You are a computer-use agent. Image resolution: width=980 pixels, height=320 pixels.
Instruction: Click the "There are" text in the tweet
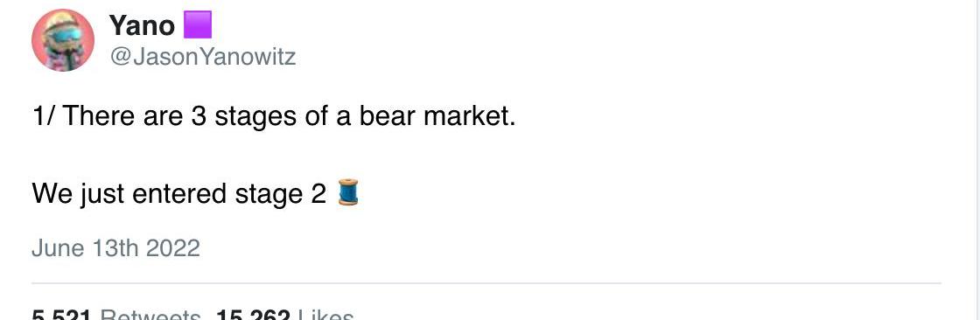point(122,116)
